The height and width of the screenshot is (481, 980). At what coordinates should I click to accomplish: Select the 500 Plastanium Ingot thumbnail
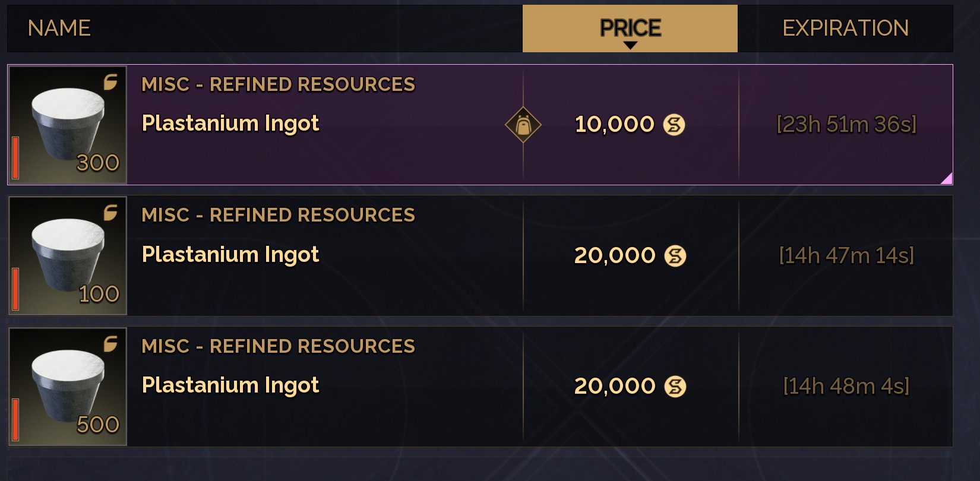point(68,387)
